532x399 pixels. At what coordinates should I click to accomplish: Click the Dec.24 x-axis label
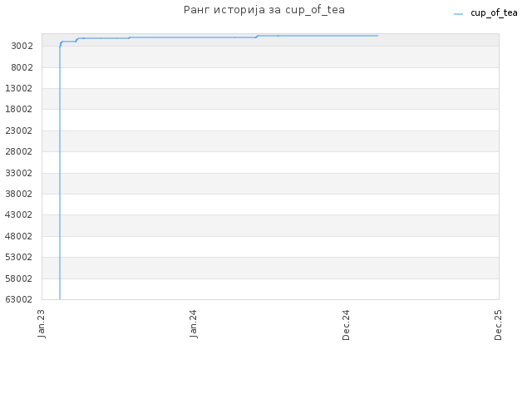[x=346, y=325]
